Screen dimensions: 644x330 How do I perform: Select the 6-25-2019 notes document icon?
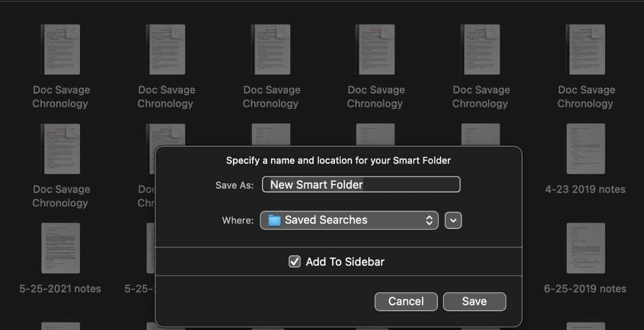(586, 248)
